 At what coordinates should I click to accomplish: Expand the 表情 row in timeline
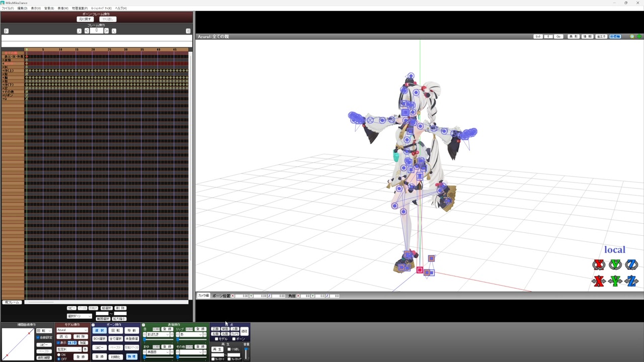tap(3, 60)
